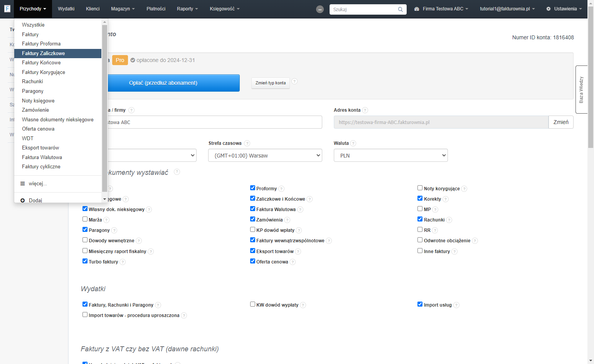Select Oferta cenowa in the Przychody menu

pyautogui.click(x=58, y=129)
